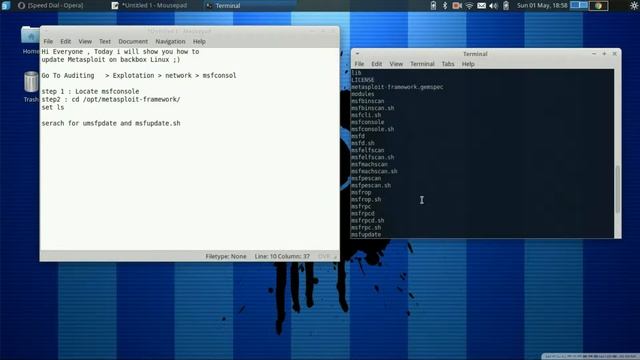The width and height of the screenshot is (640, 360).
Task: Click 'msfrpc.sh' in Terminal output
Action: tap(366, 228)
